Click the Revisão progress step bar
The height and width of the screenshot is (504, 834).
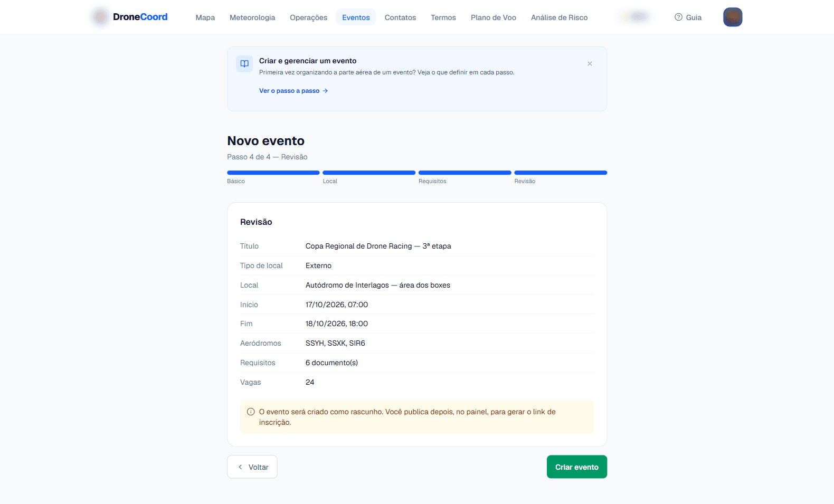tap(561, 173)
